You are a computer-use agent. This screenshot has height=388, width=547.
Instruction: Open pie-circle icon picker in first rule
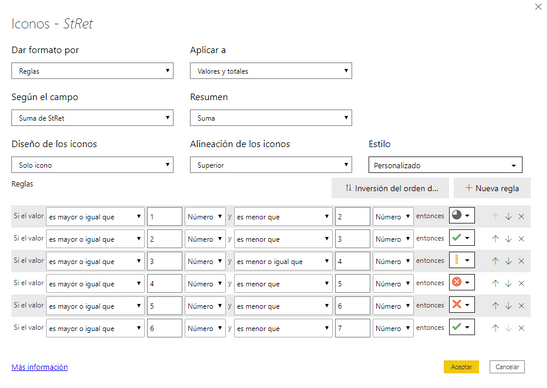point(462,216)
